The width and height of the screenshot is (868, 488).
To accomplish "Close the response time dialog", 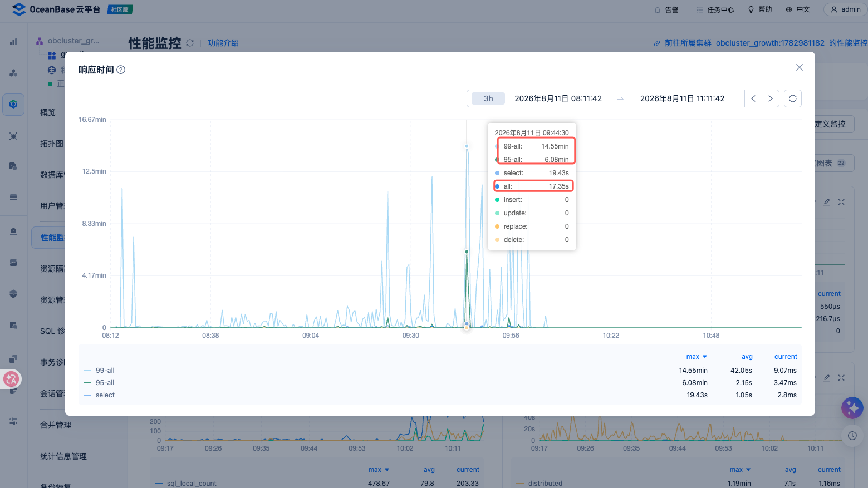I will (x=799, y=67).
